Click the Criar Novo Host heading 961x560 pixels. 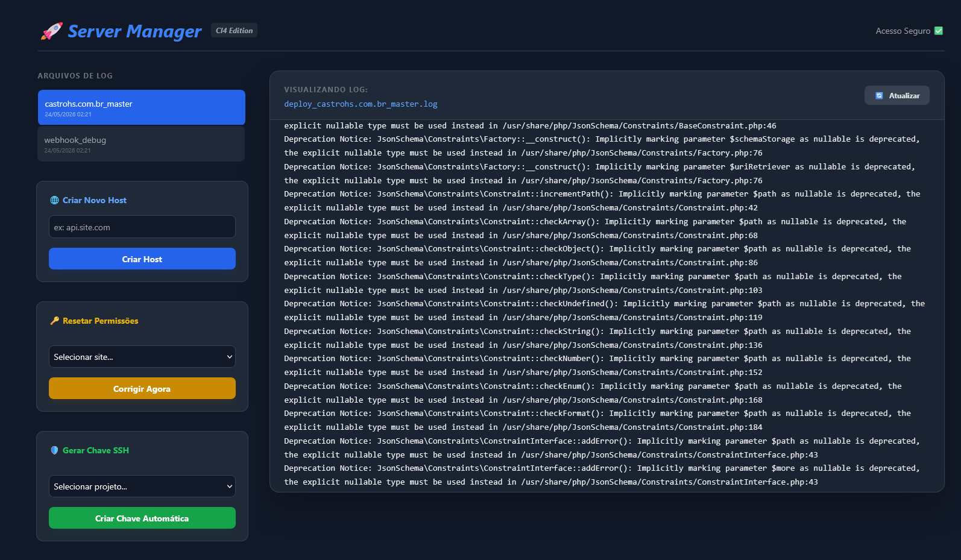pos(95,200)
